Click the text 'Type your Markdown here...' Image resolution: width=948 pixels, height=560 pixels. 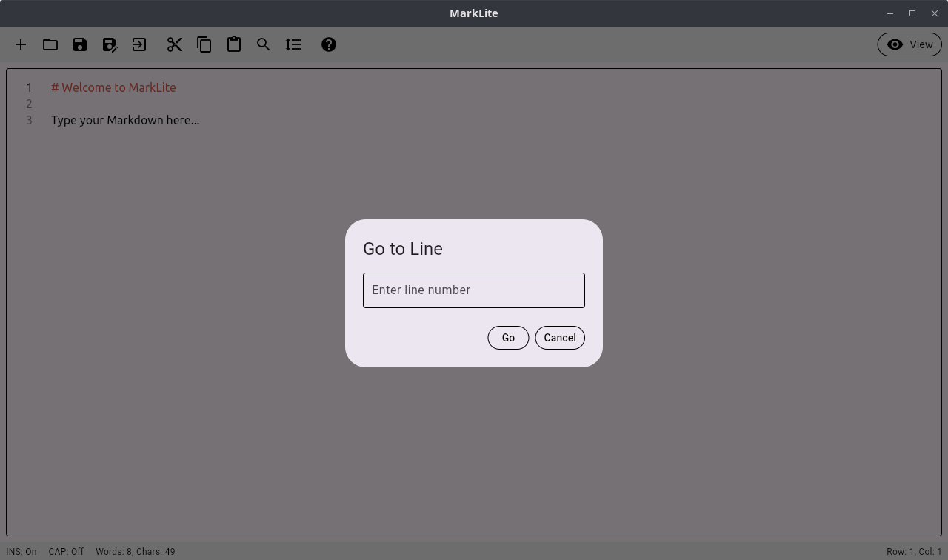(x=125, y=120)
